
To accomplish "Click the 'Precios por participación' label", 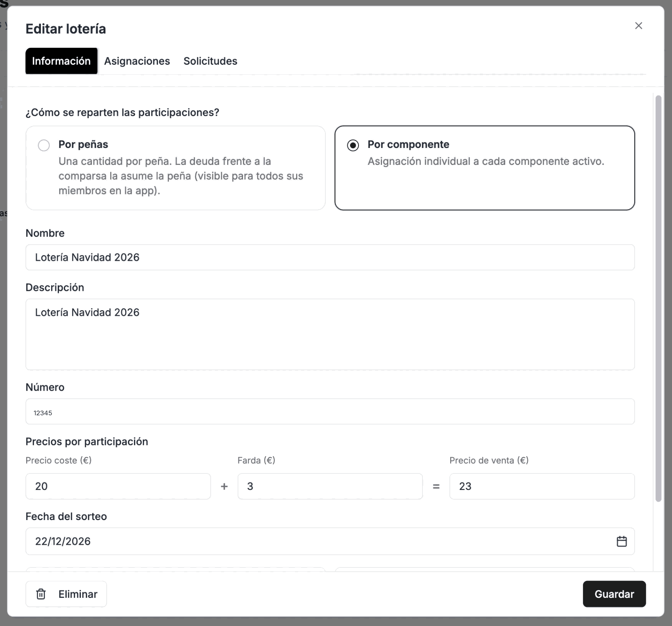I will (x=87, y=441).
